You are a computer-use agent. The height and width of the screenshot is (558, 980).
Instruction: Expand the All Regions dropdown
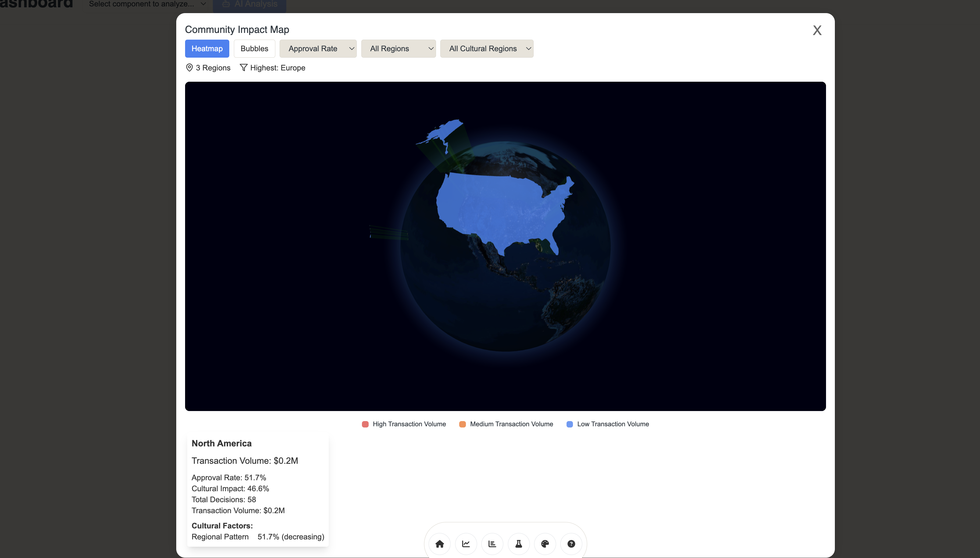(x=398, y=49)
